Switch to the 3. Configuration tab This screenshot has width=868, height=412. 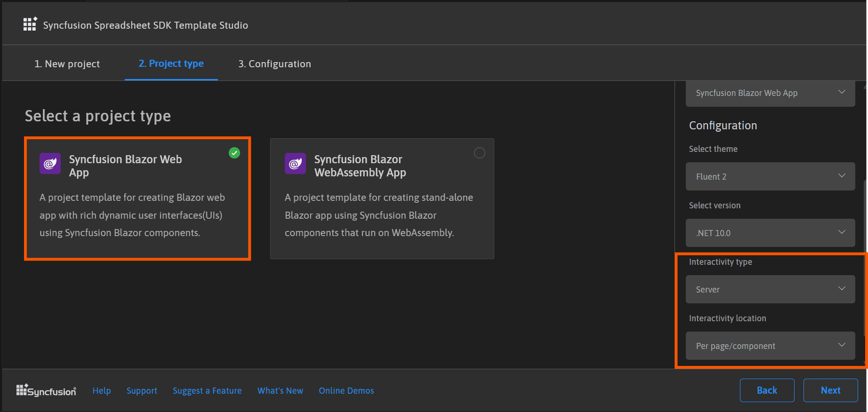point(274,64)
